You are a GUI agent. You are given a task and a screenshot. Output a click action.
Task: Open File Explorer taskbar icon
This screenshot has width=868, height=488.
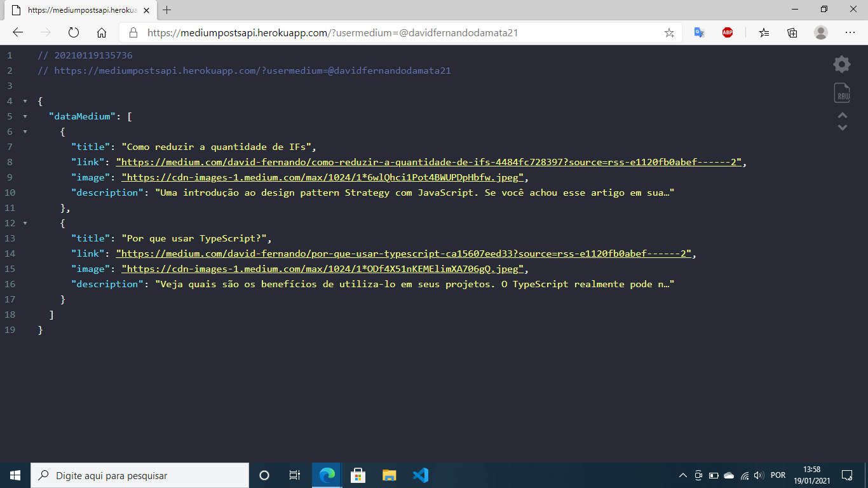point(389,475)
